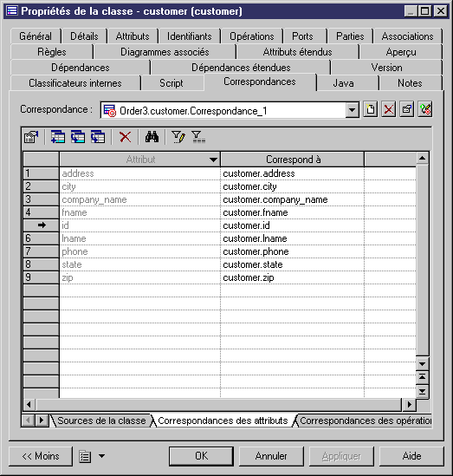Viewport: 453px width, 476px height.
Task: Click the enable/disable filter icon
Action: pos(198,137)
